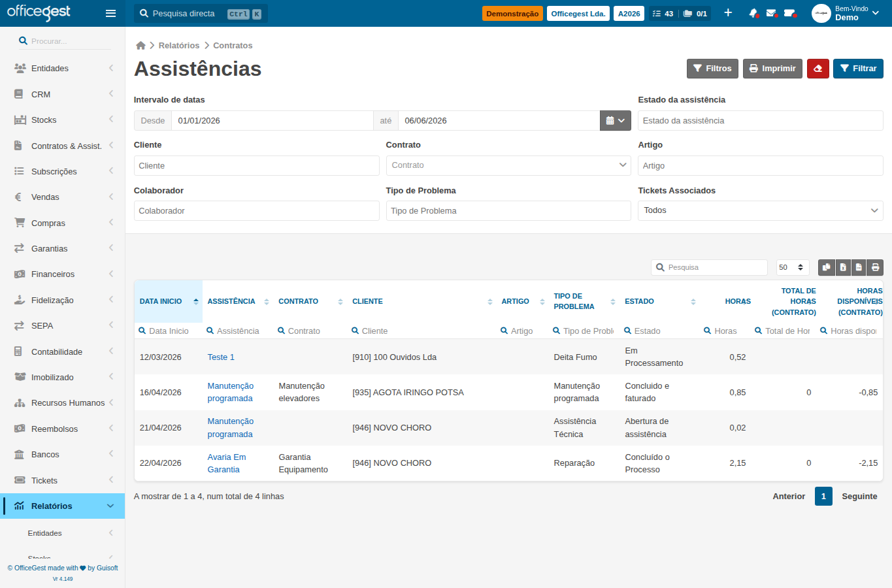The image size is (892, 588).
Task: Export table to CSV file icon
Action: tap(859, 267)
